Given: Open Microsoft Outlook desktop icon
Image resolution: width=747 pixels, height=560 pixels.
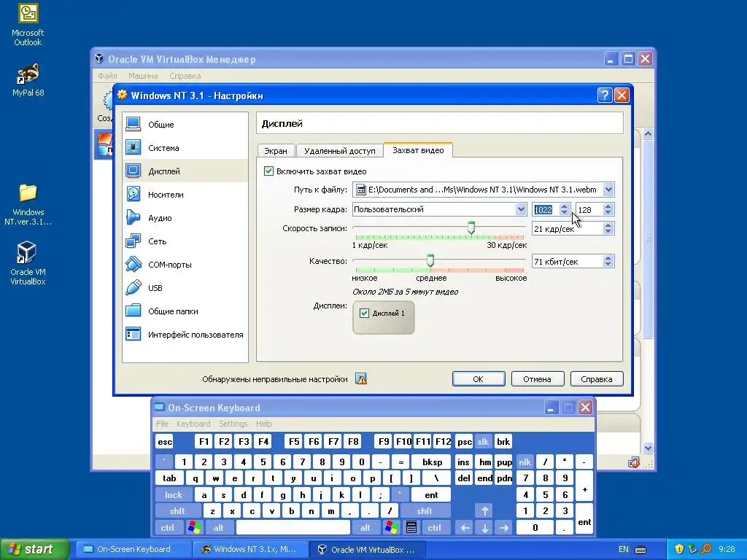Looking at the screenshot, I should (28, 25).
